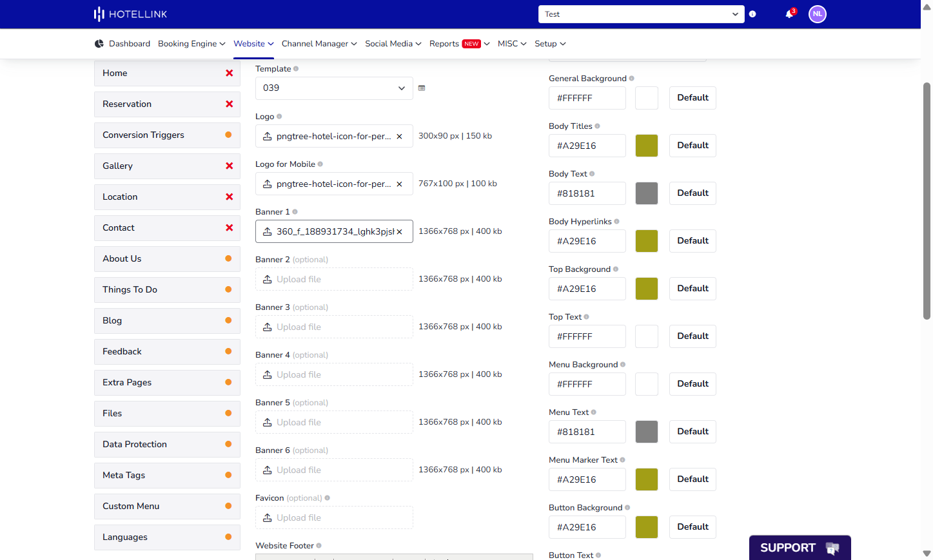The width and height of the screenshot is (933, 560).
Task: Open the notifications bell
Action: click(x=789, y=14)
